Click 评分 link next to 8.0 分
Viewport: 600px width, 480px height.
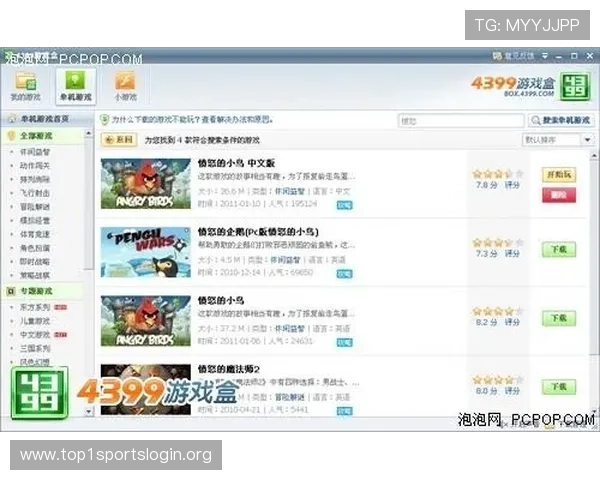pyautogui.click(x=512, y=391)
